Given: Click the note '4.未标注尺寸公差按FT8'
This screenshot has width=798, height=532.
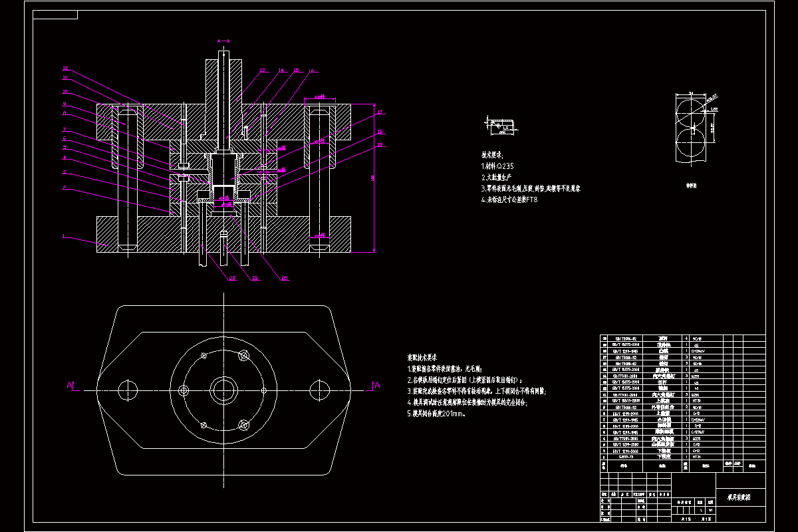Looking at the screenshot, I should pos(509,199).
